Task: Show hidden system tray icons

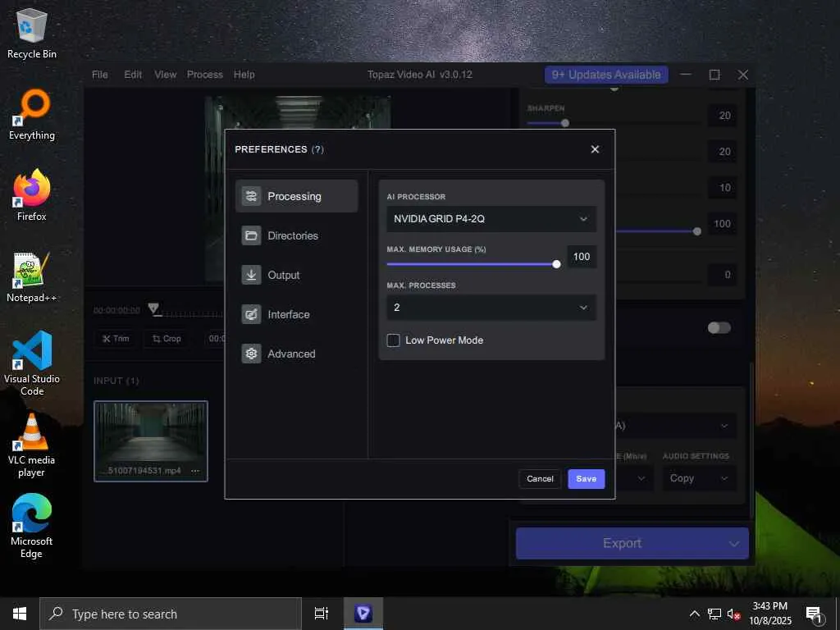Action: point(694,614)
